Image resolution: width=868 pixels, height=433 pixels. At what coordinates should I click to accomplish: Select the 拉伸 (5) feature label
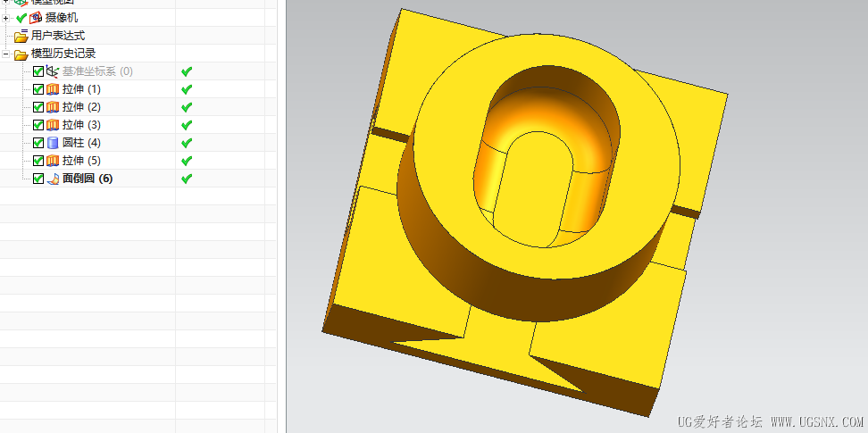(x=81, y=161)
